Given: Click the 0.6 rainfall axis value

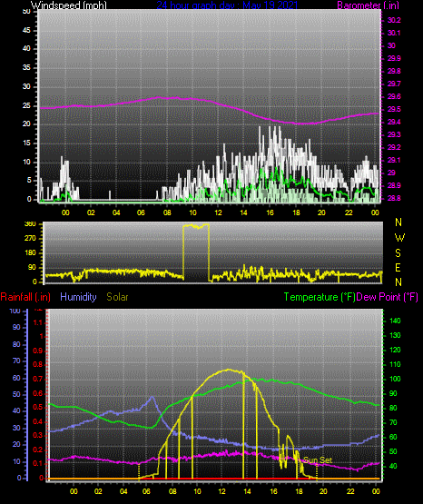Looking at the screenshot, I should point(38,394).
